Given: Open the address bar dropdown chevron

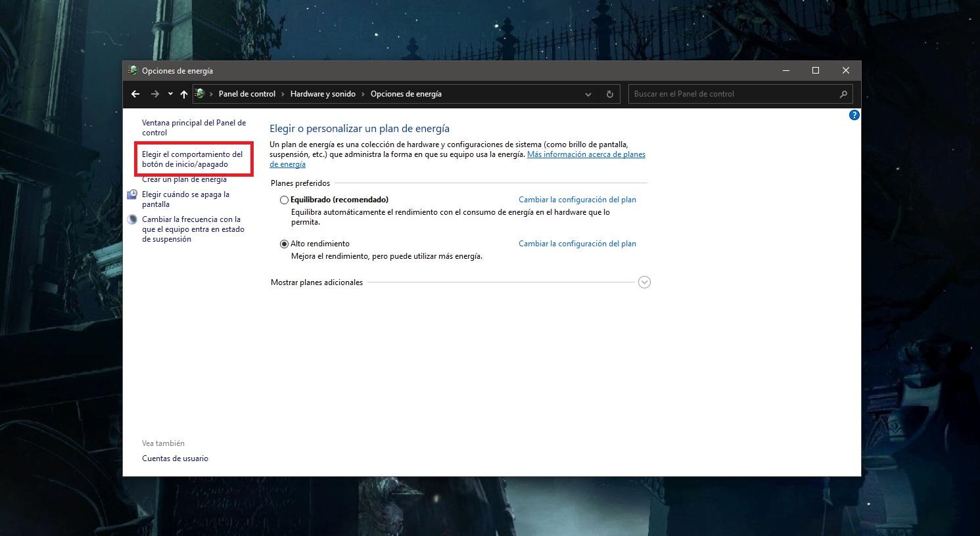Looking at the screenshot, I should click(x=588, y=94).
